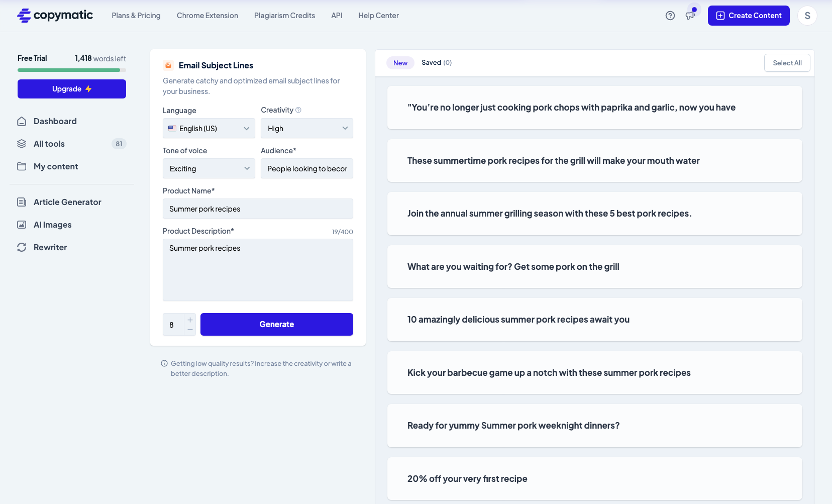Focus the Product Description text area
832x504 pixels.
click(x=258, y=270)
